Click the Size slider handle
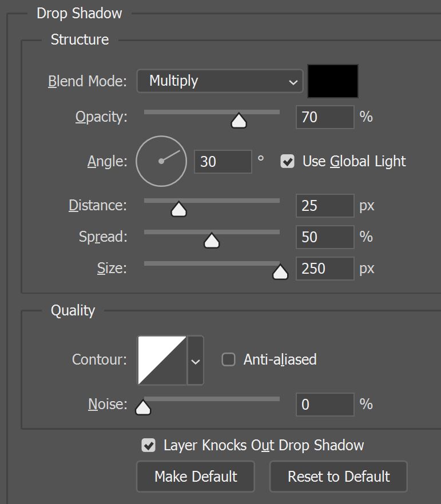441x504 pixels. coord(280,272)
